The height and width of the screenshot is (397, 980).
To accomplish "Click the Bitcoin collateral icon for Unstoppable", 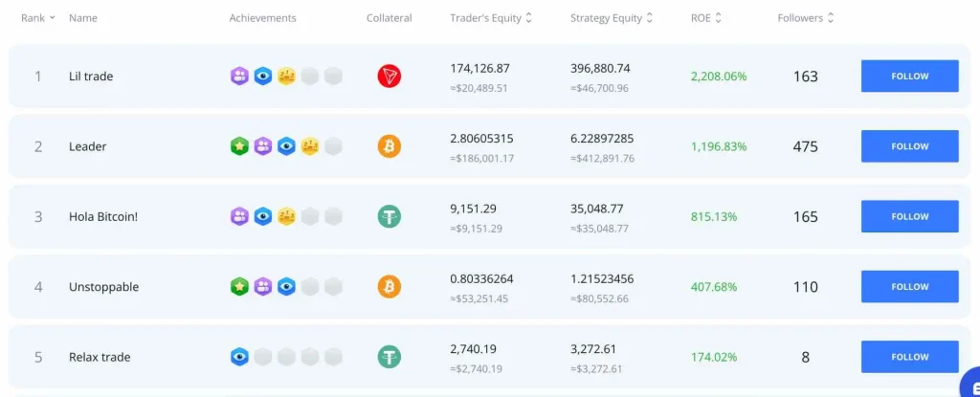I will 389,287.
